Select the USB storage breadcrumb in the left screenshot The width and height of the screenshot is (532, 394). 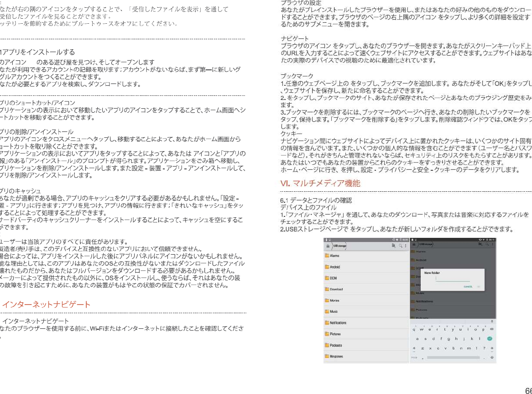coord(339,246)
